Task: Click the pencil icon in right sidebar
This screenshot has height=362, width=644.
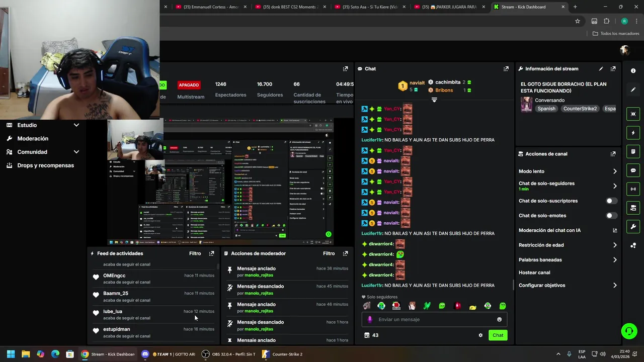Action: click(633, 89)
